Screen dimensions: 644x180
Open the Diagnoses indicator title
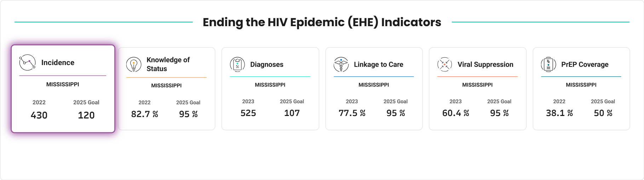tap(267, 64)
